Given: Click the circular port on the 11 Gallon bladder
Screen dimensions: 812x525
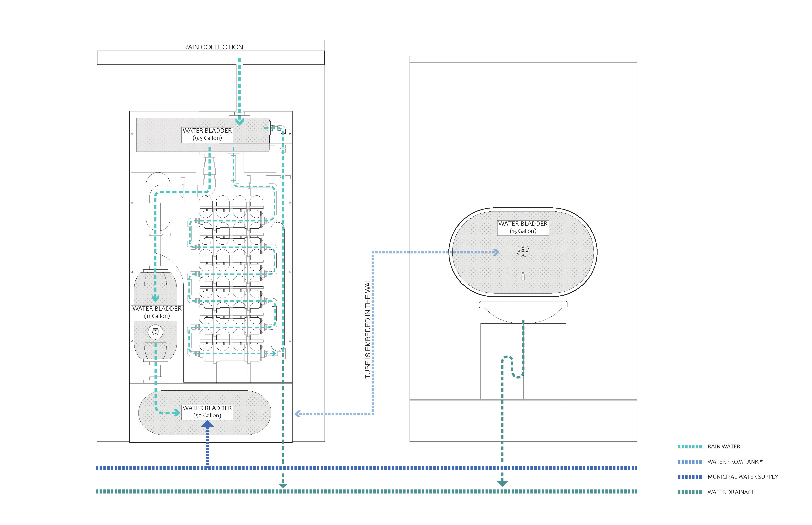Looking at the screenshot, I should pyautogui.click(x=155, y=332).
